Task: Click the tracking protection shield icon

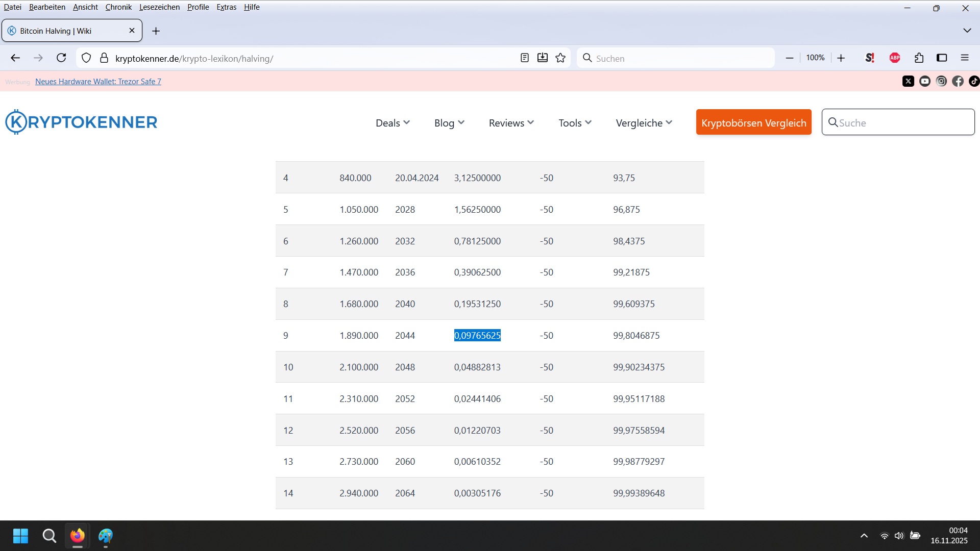Action: [x=86, y=58]
